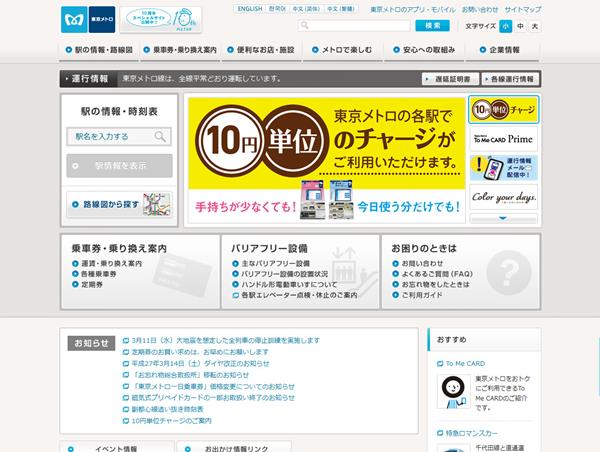This screenshot has height=452, width=600.
Task: Open 駅の情報・路線図 menu
Action: [99, 50]
